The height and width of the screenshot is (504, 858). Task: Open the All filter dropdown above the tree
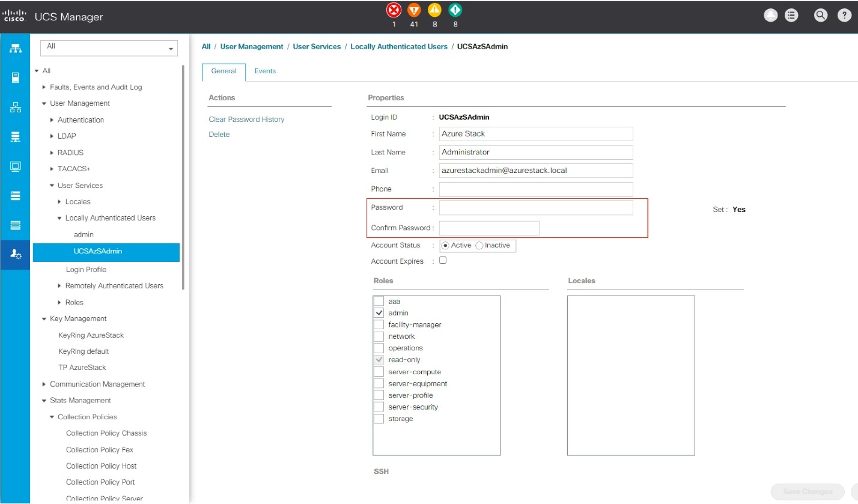109,48
